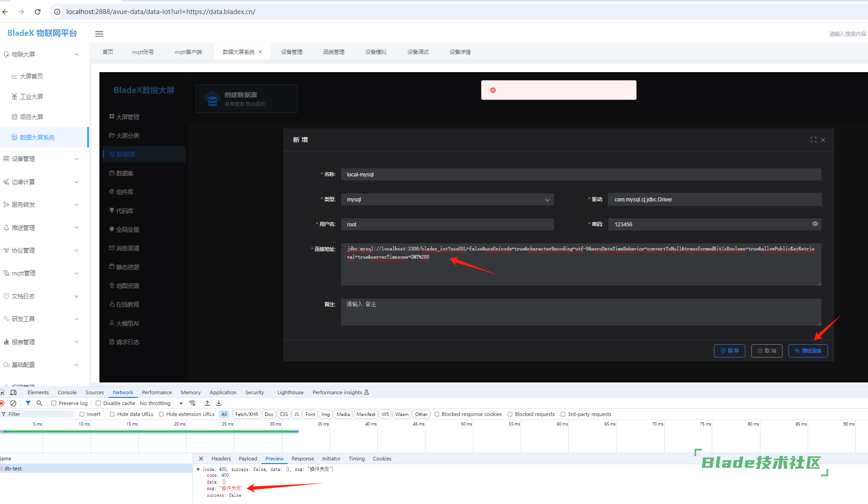Open 代码库 in dark sidebar
868x504 pixels.
tap(121, 211)
